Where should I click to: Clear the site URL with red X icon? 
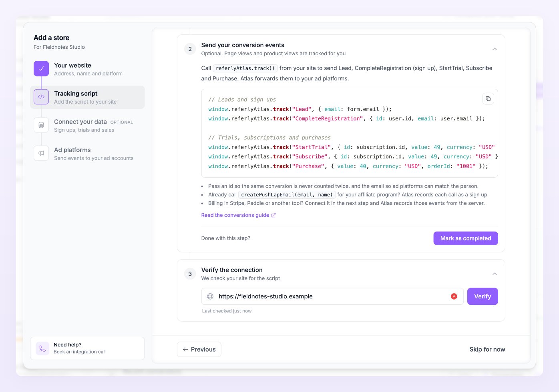coord(454,296)
